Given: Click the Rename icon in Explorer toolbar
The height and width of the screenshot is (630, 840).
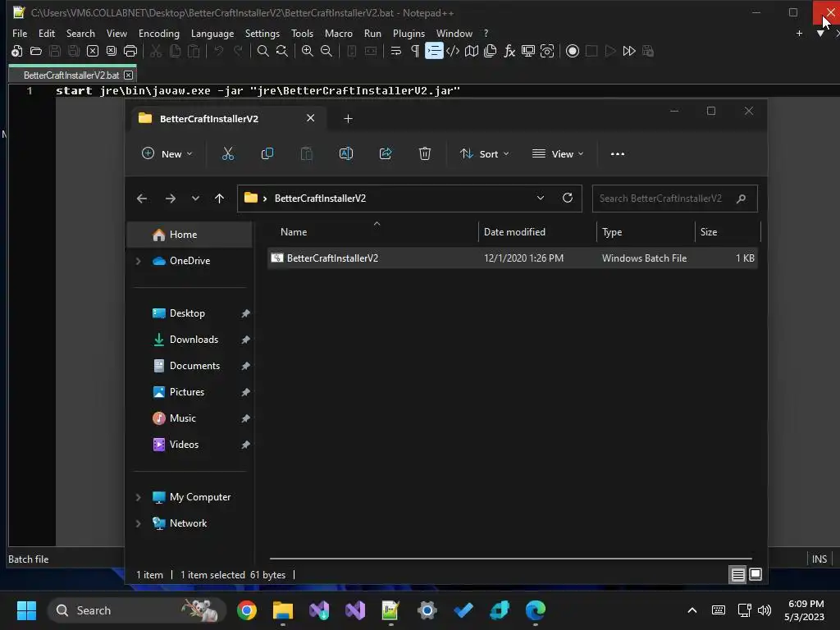Looking at the screenshot, I should coord(346,153).
